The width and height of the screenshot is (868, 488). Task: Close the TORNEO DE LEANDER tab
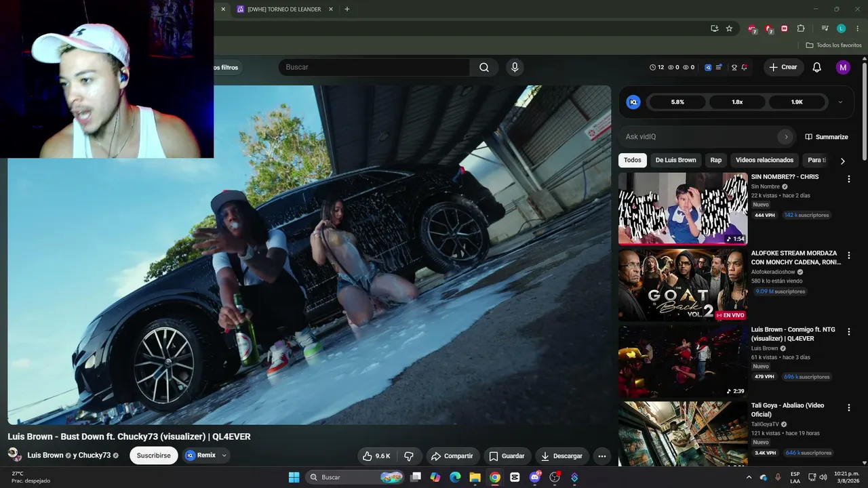pos(331,9)
